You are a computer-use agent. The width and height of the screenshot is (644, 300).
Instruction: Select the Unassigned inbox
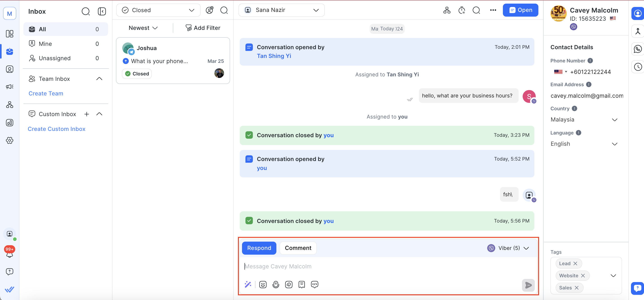pyautogui.click(x=55, y=58)
